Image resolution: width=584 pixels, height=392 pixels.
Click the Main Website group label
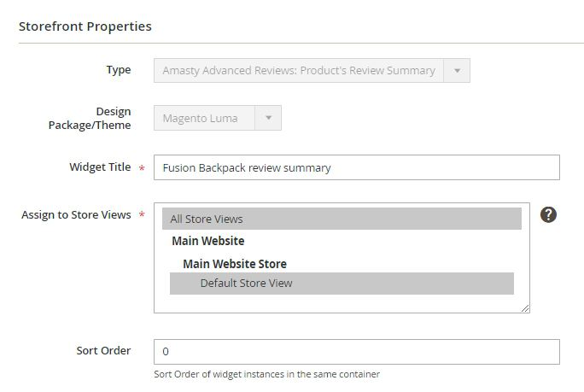pyautogui.click(x=207, y=241)
